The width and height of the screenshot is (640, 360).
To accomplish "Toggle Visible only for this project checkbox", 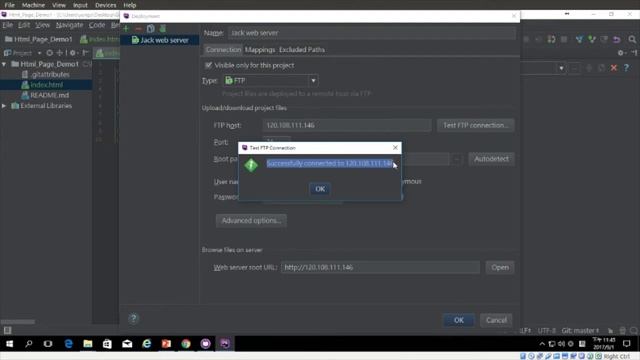I will click(209, 65).
